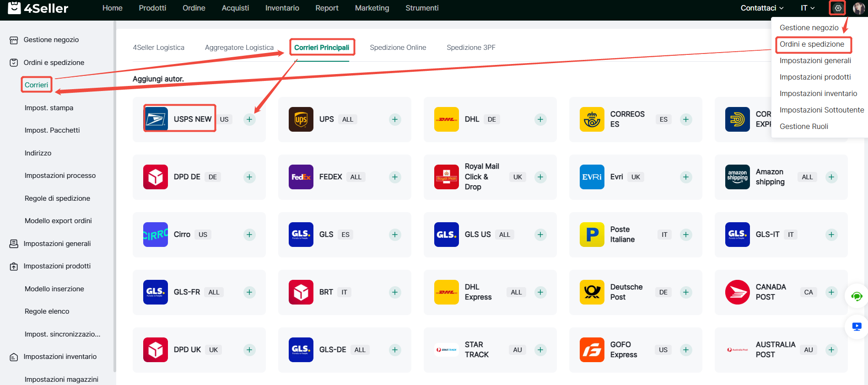
Task: Open Inventario in the top menu
Action: click(282, 8)
